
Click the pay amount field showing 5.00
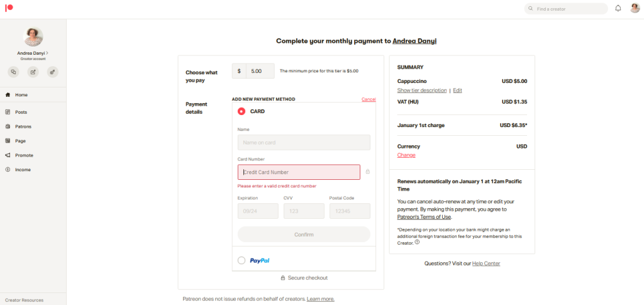(x=260, y=71)
